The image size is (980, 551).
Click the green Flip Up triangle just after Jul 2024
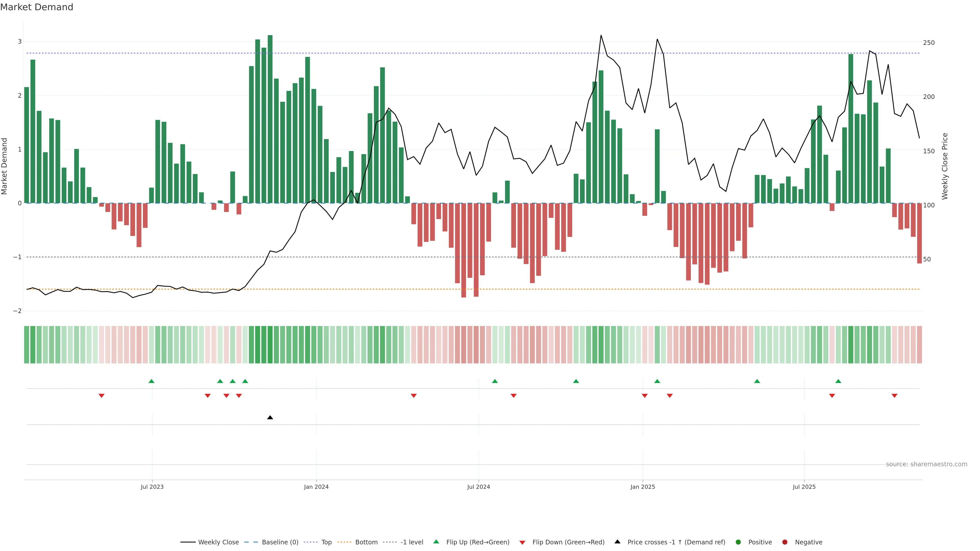[x=495, y=381]
